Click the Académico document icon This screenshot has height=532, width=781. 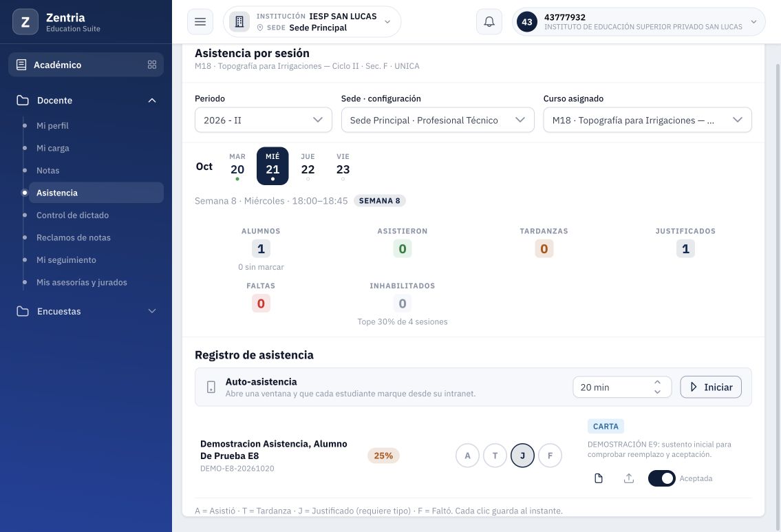click(x=21, y=65)
